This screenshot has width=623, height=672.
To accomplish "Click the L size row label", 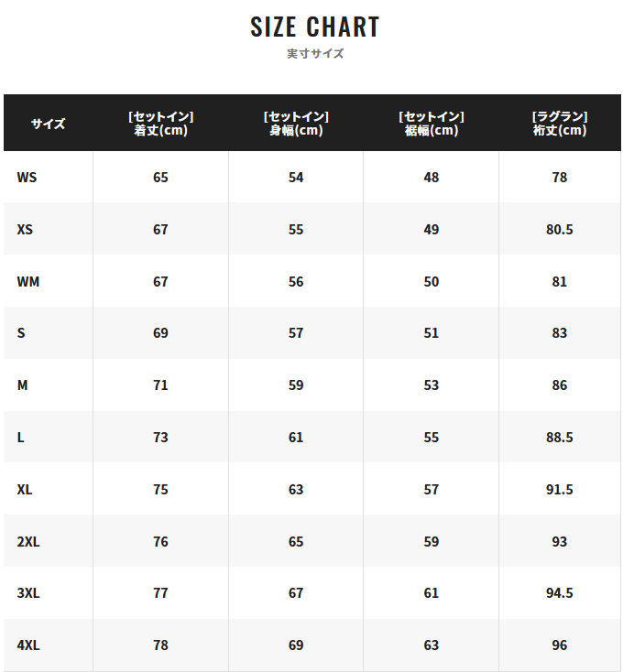I will coord(20,437).
